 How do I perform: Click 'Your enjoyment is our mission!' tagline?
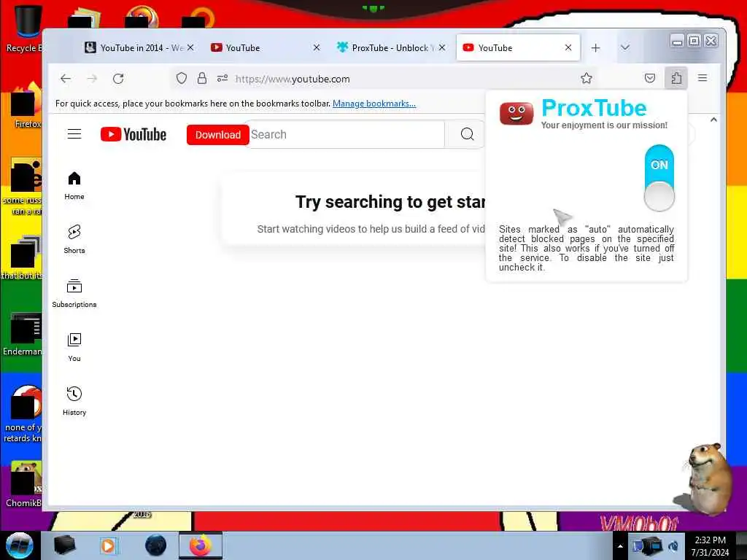click(604, 125)
